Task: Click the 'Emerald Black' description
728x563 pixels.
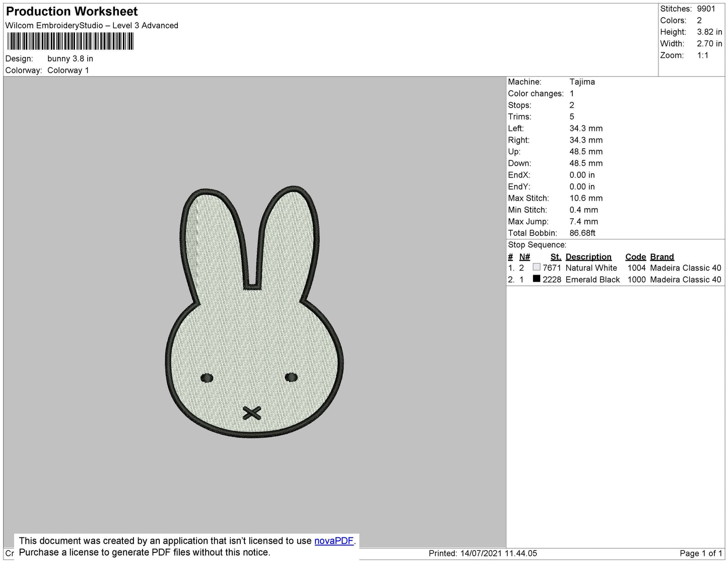Action: (x=592, y=279)
